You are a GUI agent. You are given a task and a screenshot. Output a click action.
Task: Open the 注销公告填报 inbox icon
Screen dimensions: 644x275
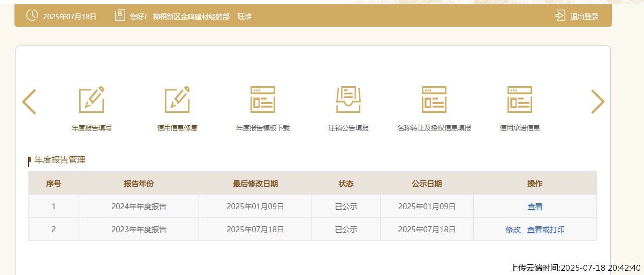[x=348, y=100]
